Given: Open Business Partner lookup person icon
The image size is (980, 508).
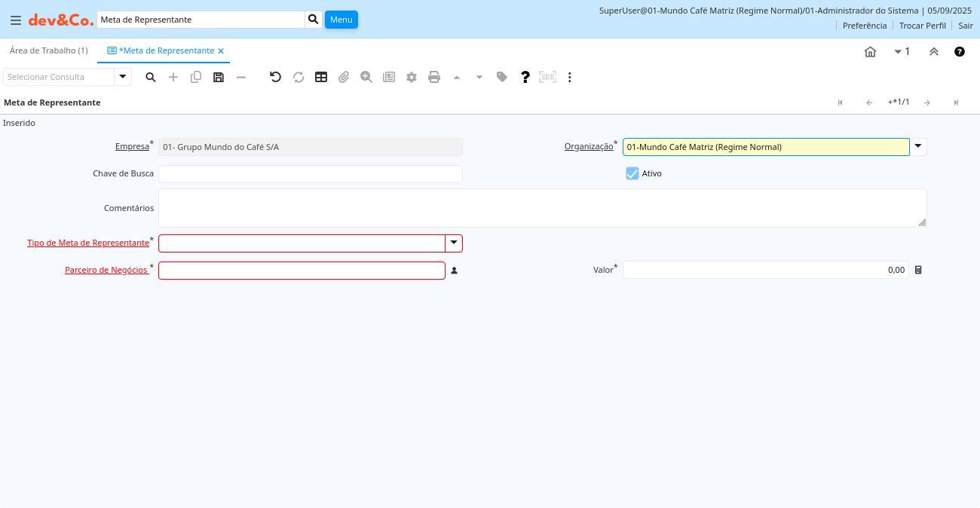Looking at the screenshot, I should tap(455, 271).
